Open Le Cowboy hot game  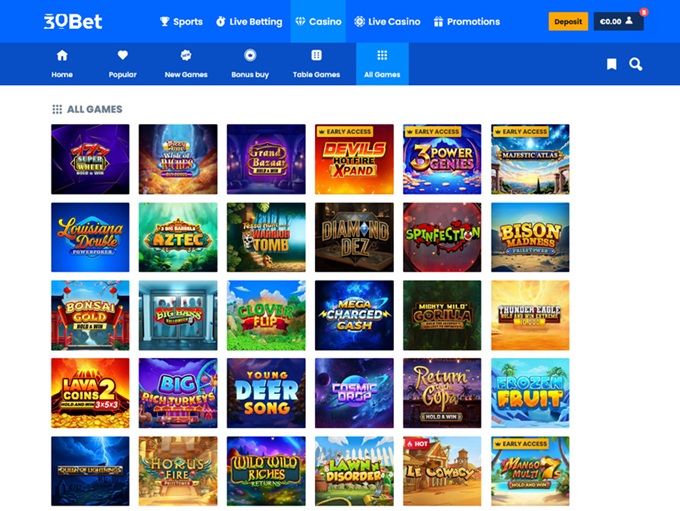click(442, 471)
